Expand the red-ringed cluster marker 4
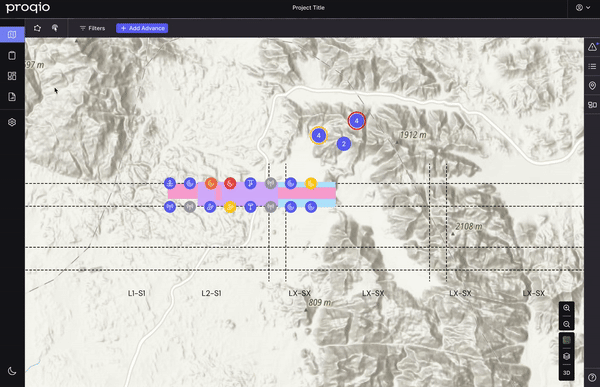The width and height of the screenshot is (600, 387). click(357, 121)
